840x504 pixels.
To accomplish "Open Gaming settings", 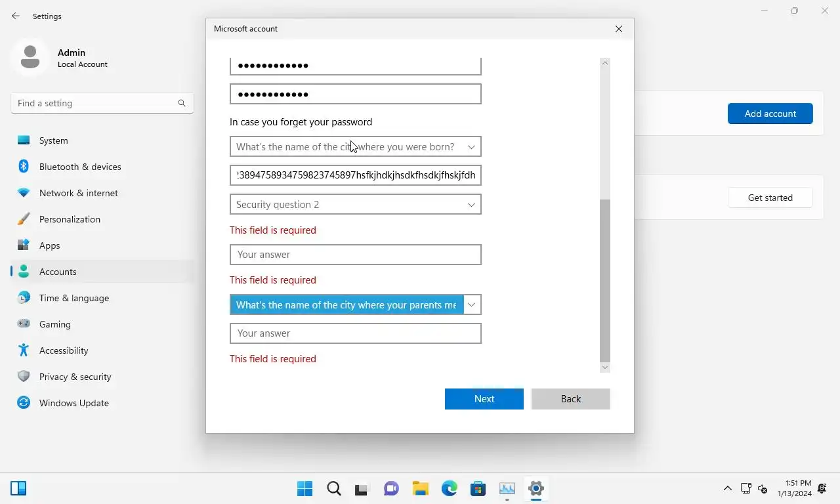I will [102, 324].
